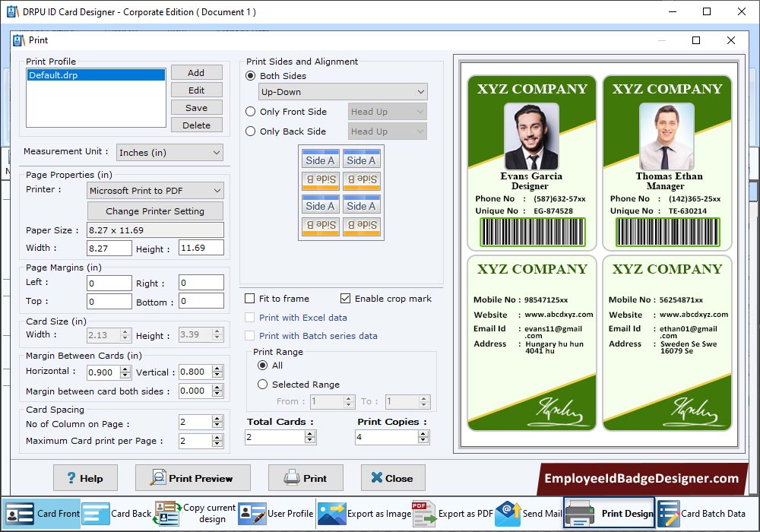This screenshot has height=532, width=760.
Task: Maximize the Print dialog window
Action: coord(696,40)
